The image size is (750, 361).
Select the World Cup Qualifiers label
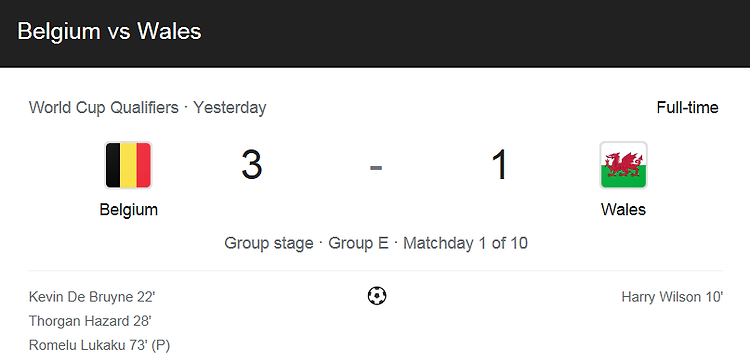103,108
